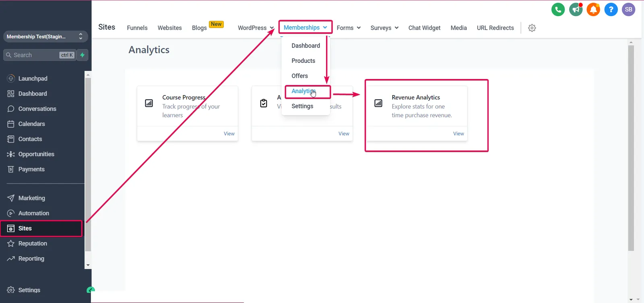Click the green phone call icon

point(558,10)
